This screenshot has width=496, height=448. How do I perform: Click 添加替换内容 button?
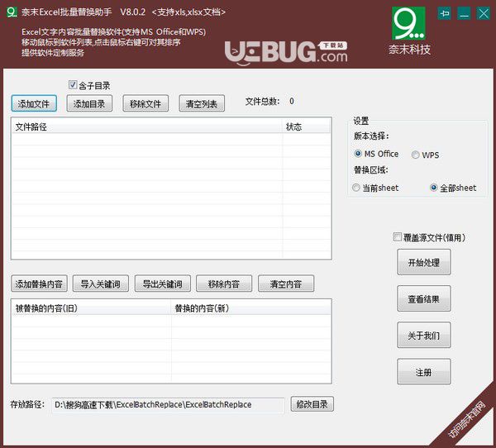[39, 284]
